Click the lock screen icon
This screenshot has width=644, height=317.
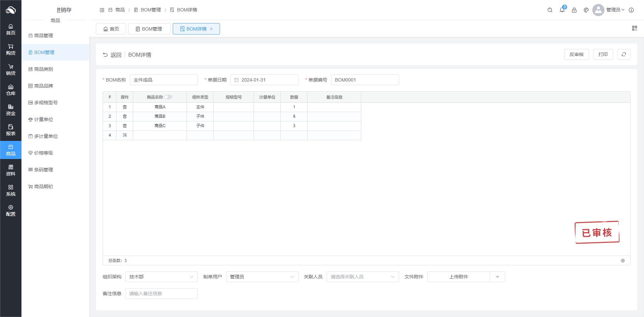pyautogui.click(x=574, y=10)
